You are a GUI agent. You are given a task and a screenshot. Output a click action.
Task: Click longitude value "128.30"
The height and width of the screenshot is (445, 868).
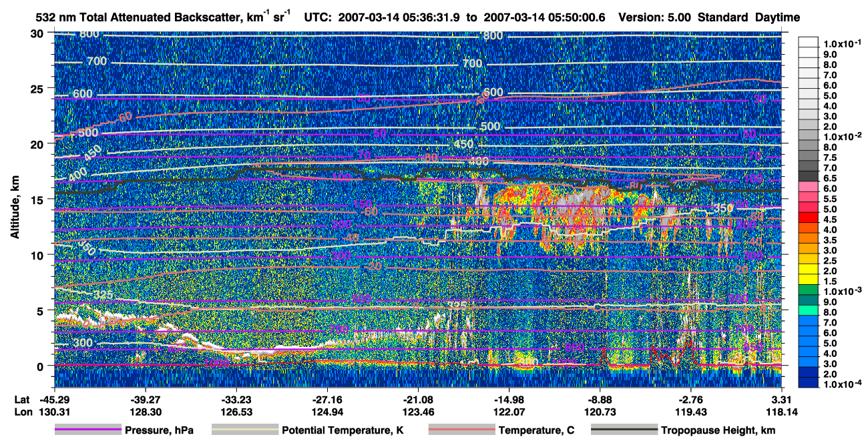[144, 412]
